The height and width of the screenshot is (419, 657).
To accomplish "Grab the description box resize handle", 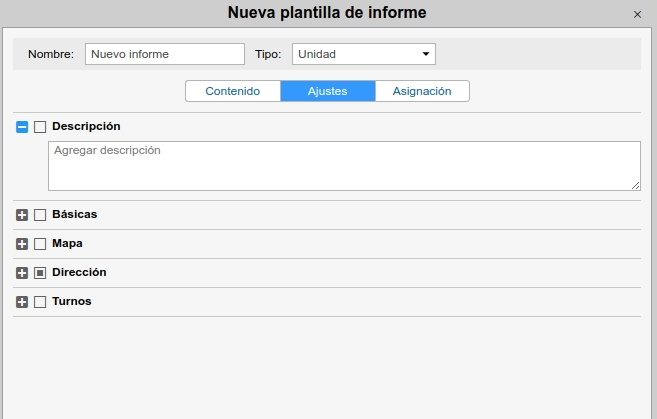I will [x=635, y=185].
